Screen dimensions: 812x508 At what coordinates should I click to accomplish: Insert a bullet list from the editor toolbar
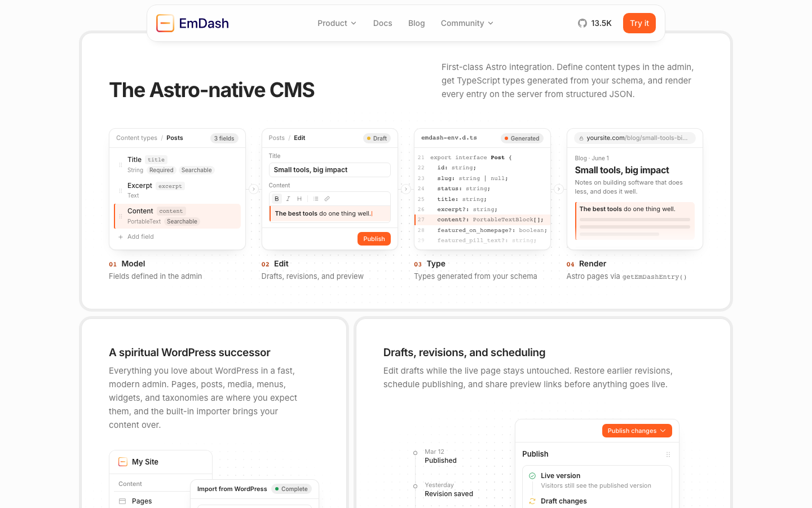click(316, 199)
